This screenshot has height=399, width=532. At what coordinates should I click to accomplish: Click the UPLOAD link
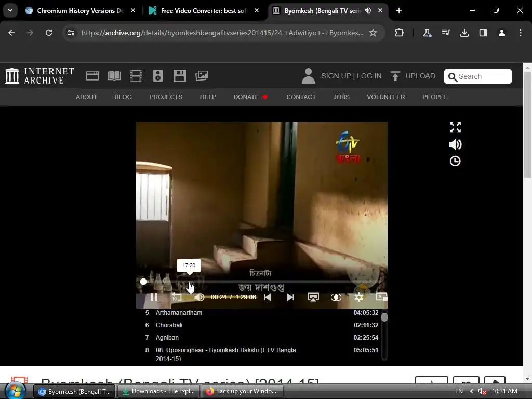coord(420,76)
